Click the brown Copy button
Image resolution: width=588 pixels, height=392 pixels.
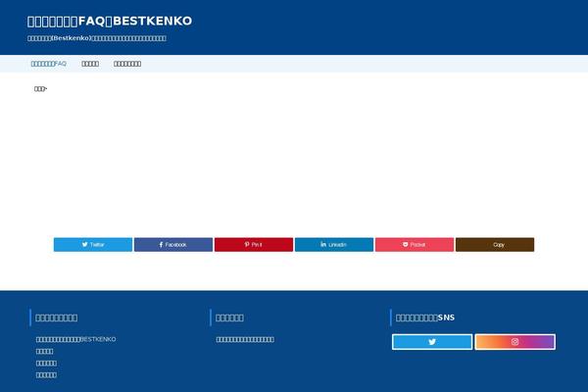[x=495, y=245]
